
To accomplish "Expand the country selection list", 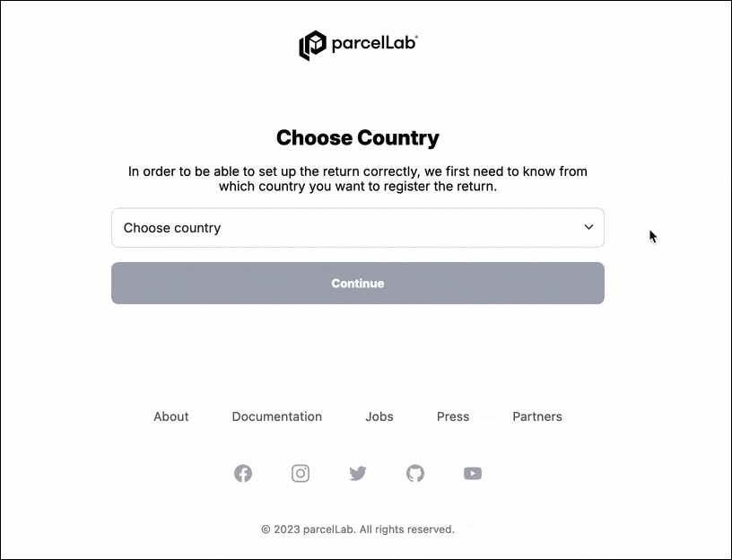I will click(x=358, y=228).
